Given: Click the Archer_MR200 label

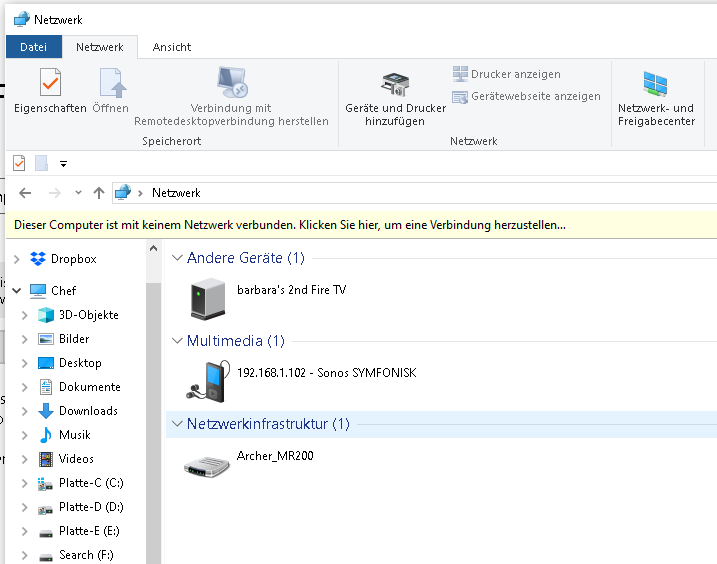Looking at the screenshot, I should 275,456.
